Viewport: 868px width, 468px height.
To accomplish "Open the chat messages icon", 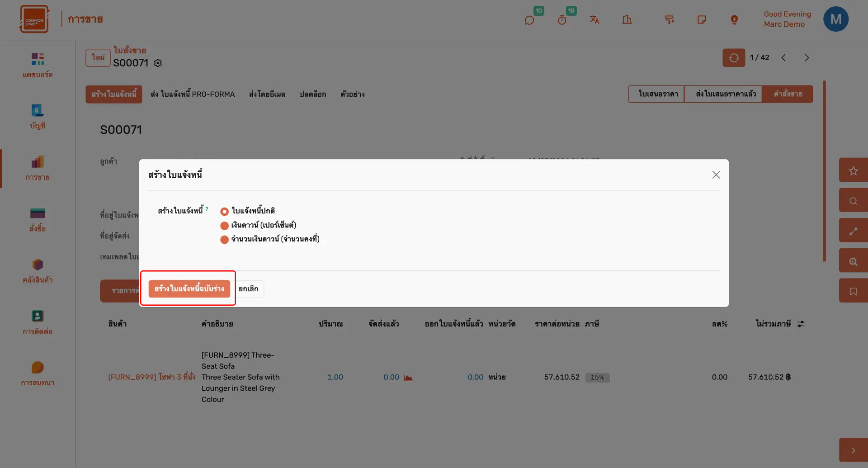I will [x=529, y=20].
